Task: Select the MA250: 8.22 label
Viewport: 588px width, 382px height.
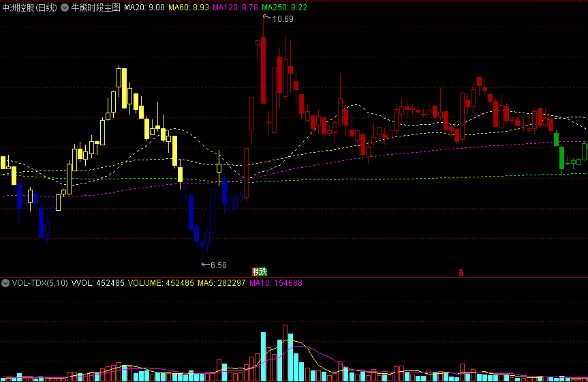Action: click(284, 8)
